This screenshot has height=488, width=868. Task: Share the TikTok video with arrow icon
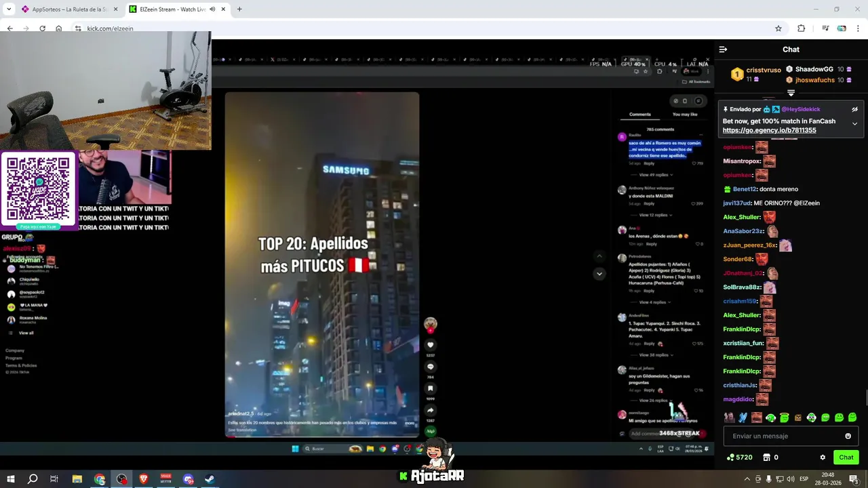point(430,410)
